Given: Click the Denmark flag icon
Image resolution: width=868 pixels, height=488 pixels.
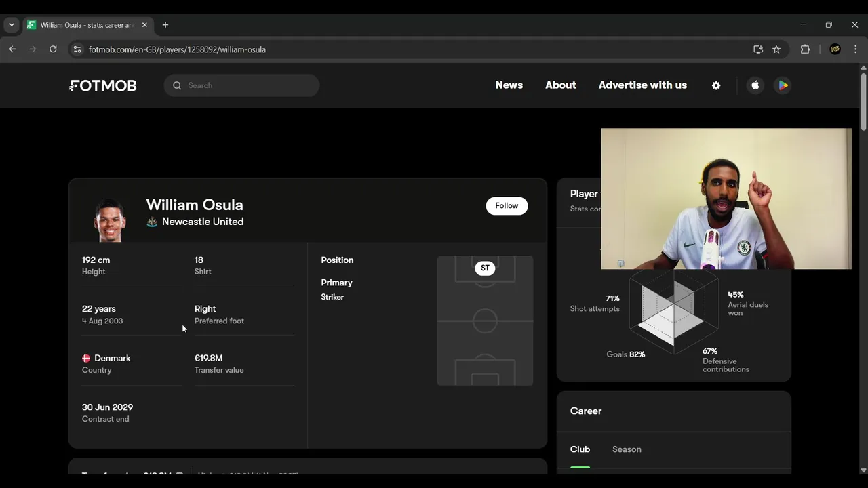Looking at the screenshot, I should tap(86, 358).
